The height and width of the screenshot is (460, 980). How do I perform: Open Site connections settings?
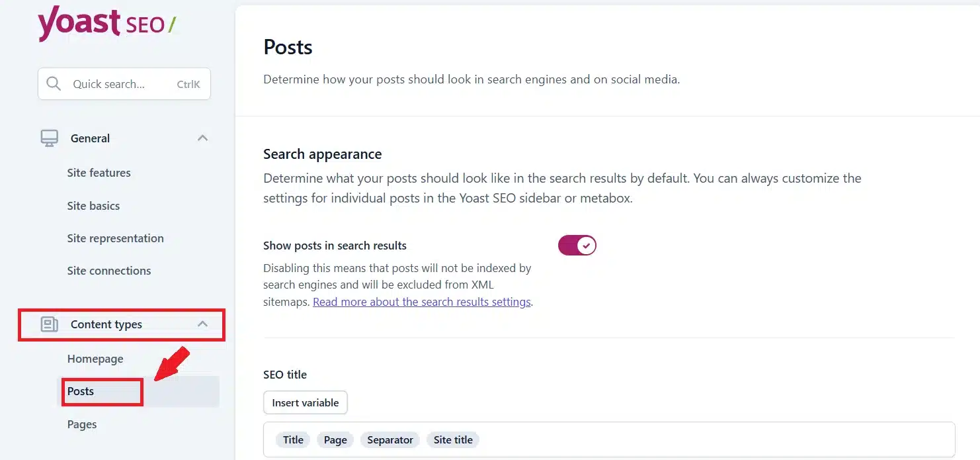108,270
